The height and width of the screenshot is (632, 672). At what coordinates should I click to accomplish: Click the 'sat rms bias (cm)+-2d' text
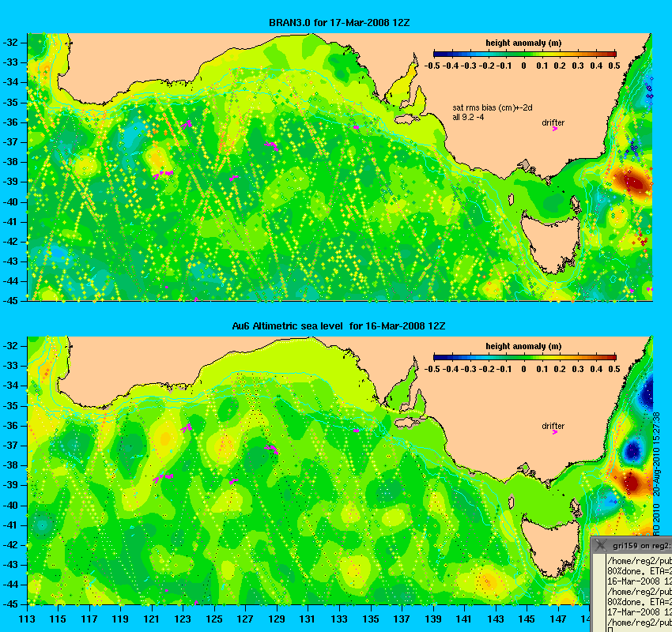(493, 108)
